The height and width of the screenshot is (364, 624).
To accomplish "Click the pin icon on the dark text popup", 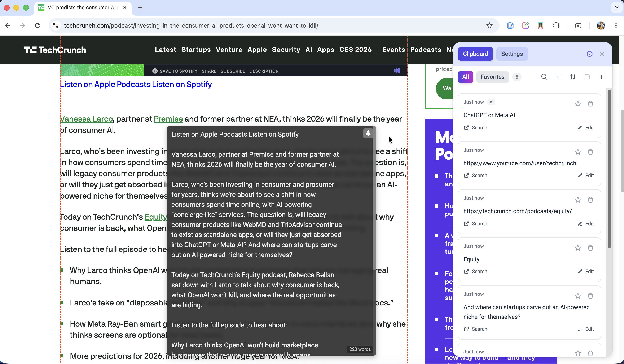I will coord(368,133).
